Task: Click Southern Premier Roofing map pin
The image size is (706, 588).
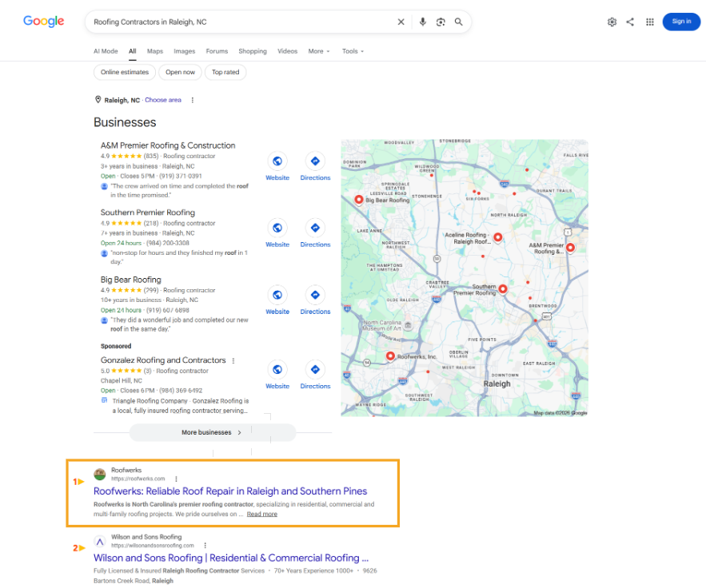Action: coord(503,289)
